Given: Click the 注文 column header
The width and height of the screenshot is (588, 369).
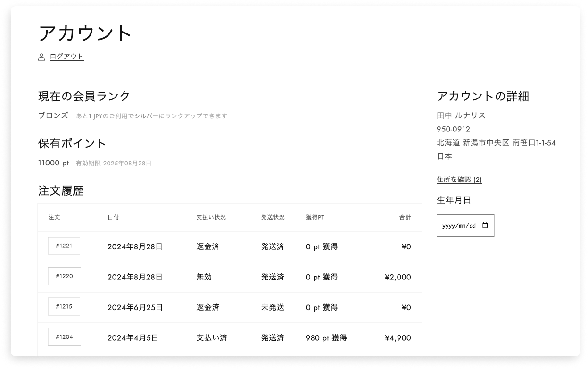Looking at the screenshot, I should pyautogui.click(x=54, y=217).
